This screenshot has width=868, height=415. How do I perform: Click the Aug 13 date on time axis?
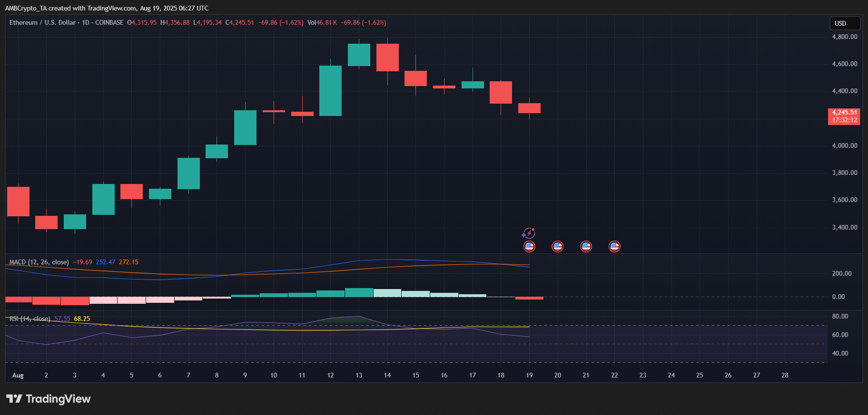[x=359, y=375]
